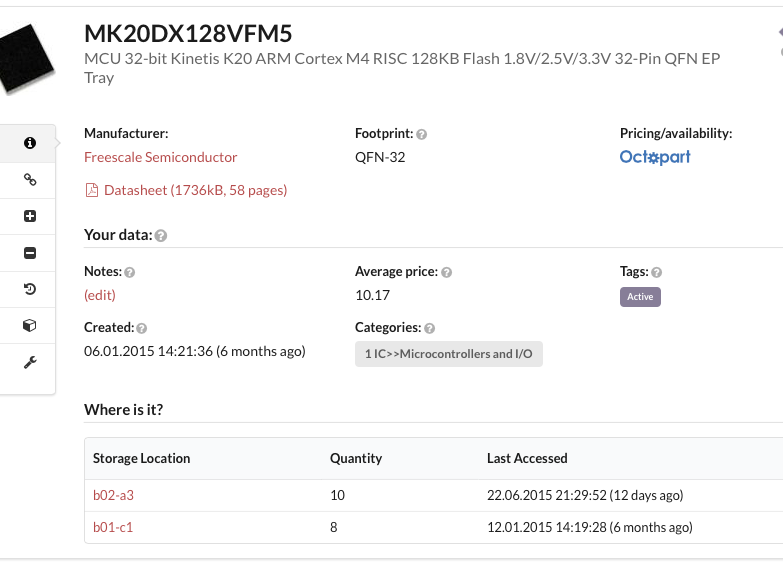Click the help icon beside Average price

(447, 272)
